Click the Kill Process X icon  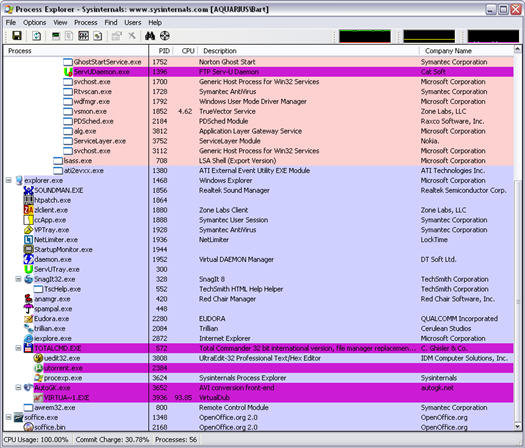(x=132, y=35)
